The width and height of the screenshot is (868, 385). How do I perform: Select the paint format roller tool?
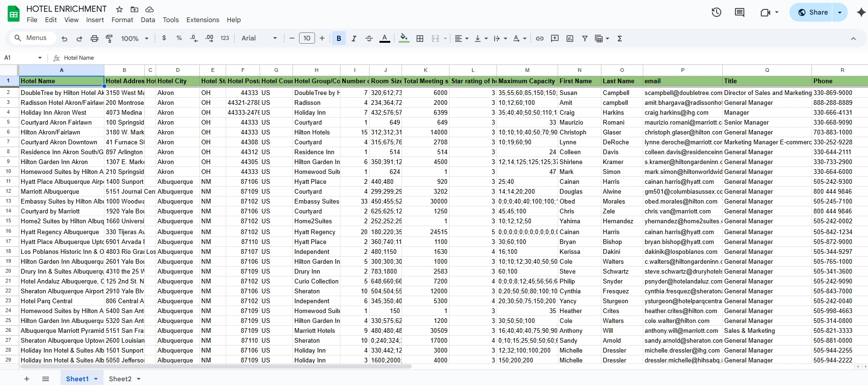pos(109,39)
